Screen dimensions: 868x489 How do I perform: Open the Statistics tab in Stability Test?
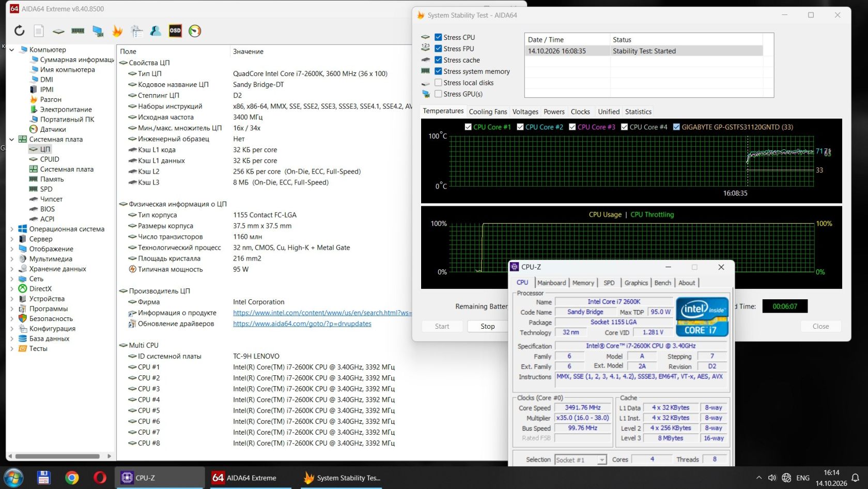(638, 112)
